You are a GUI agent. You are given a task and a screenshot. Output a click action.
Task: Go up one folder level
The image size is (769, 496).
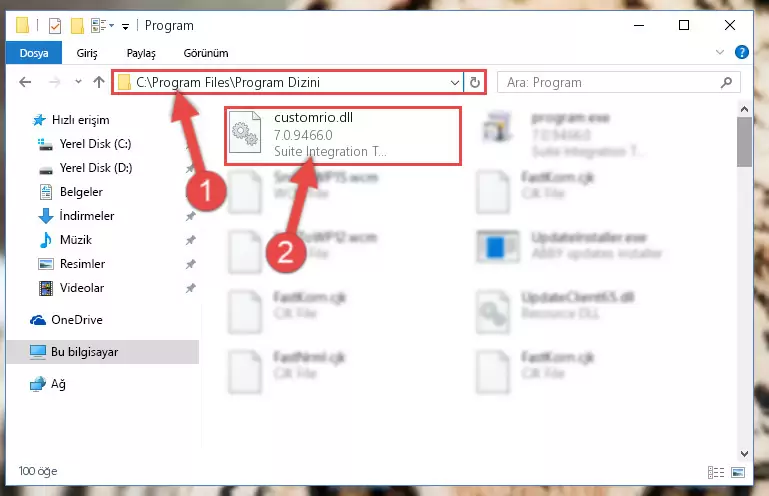pos(99,82)
